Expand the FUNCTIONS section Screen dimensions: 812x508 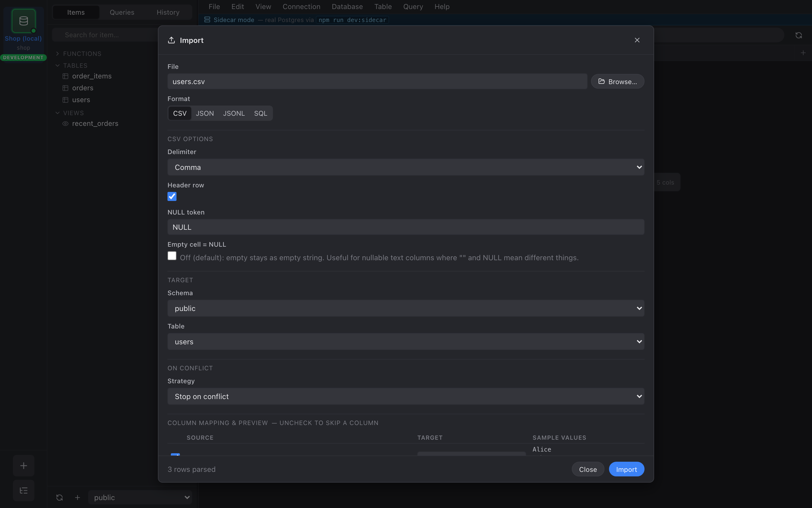pos(78,54)
